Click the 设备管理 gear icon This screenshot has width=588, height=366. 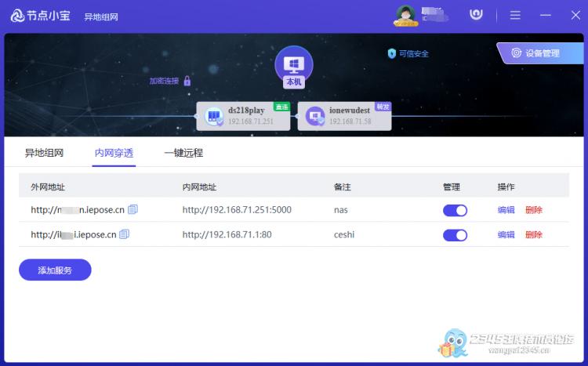tap(517, 53)
